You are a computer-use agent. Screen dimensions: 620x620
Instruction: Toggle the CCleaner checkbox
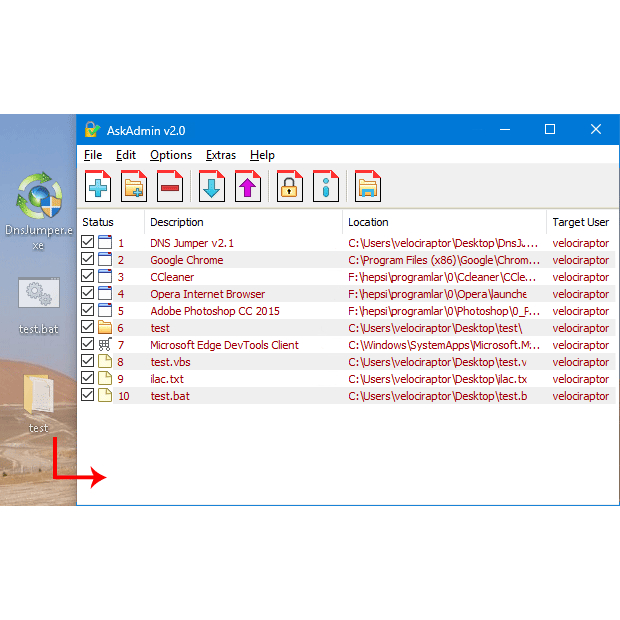87,276
